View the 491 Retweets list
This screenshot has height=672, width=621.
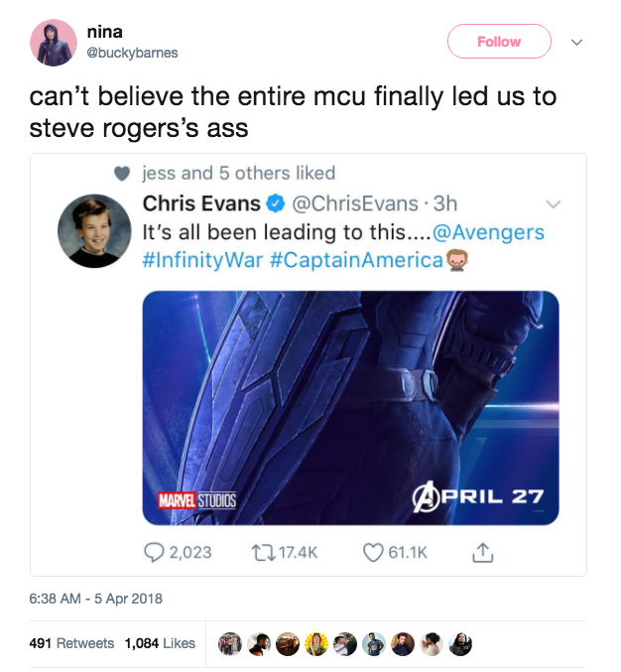pyautogui.click(x=71, y=643)
